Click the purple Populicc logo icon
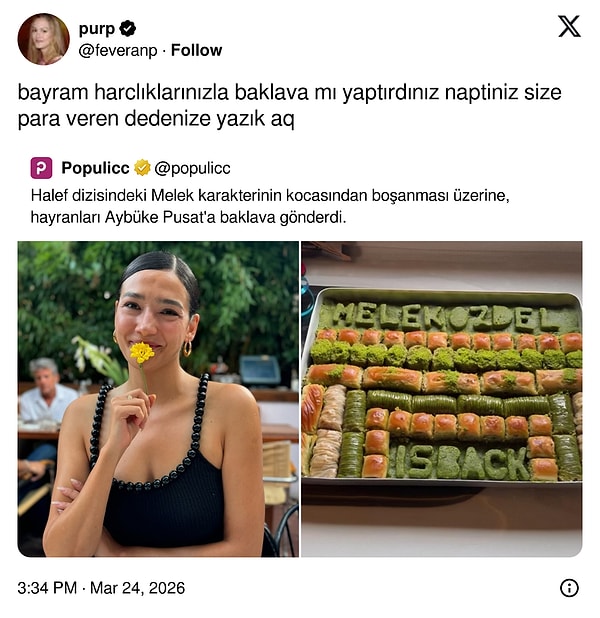This screenshot has height=618, width=600. point(41,168)
